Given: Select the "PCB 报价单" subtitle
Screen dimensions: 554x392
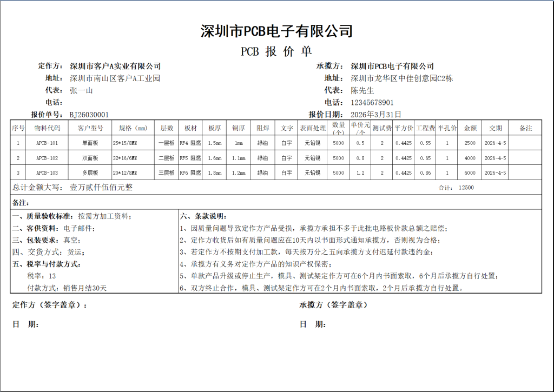Looking at the screenshot, I should pos(276,51).
